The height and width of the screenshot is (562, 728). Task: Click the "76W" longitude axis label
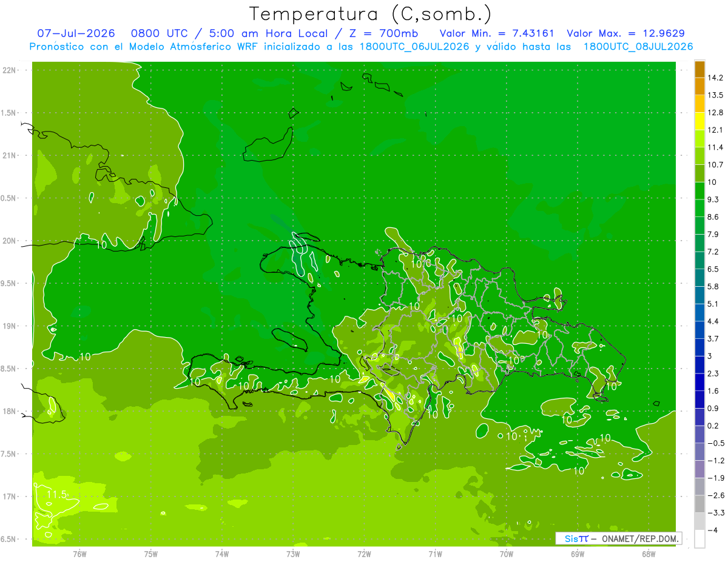click(79, 554)
